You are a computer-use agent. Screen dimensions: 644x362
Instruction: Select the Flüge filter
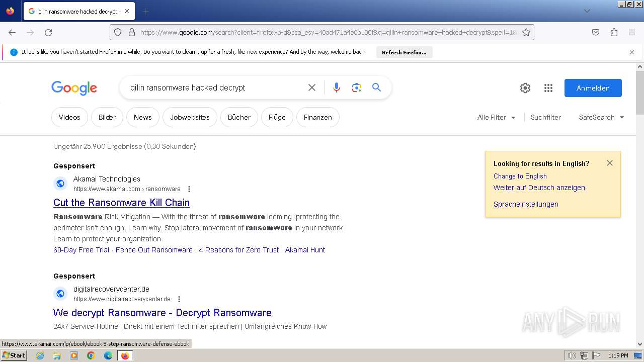277,117
